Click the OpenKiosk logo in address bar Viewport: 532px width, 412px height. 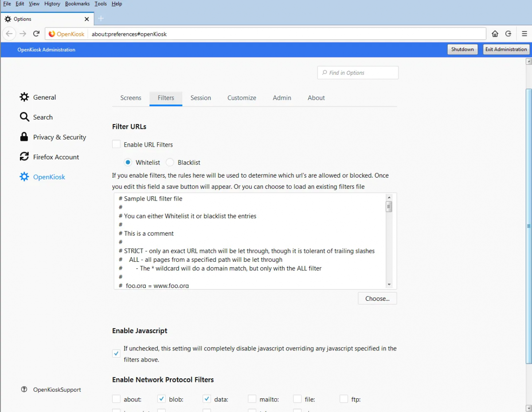[66, 34]
